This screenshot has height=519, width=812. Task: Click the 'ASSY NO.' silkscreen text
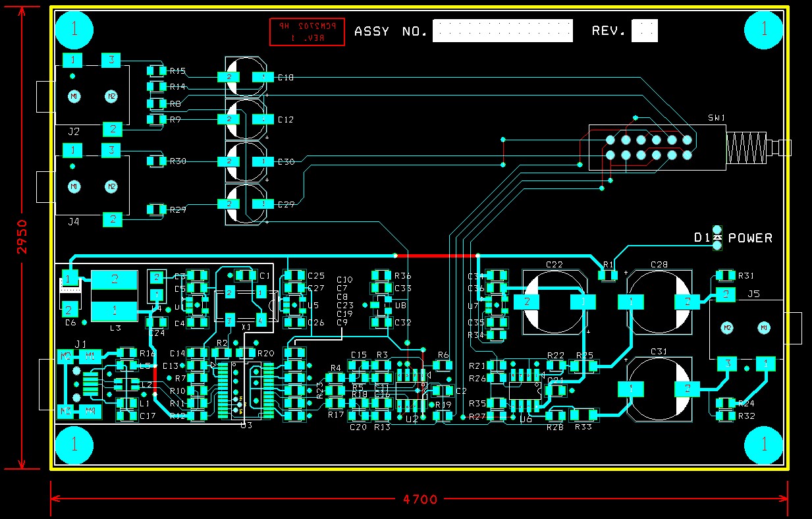click(x=391, y=31)
